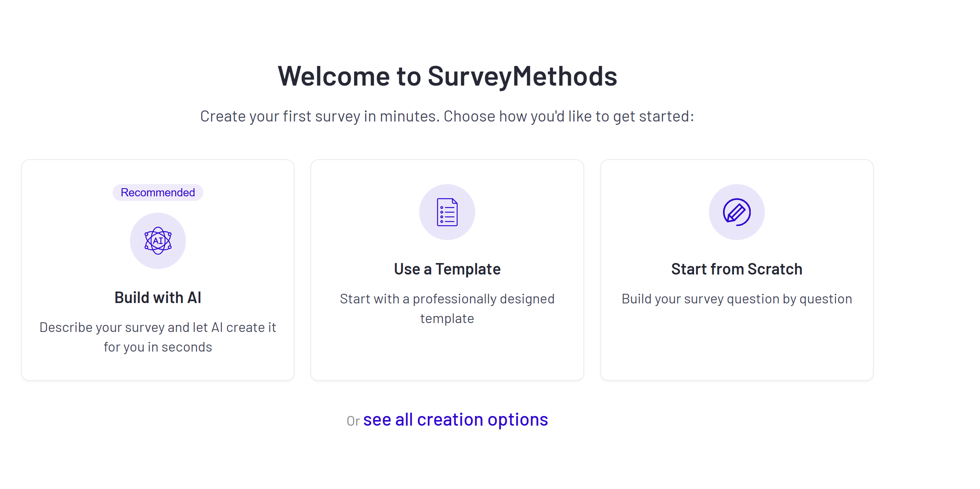Click the Welcome to SurveyMethods heading
980x489 pixels.
click(x=448, y=76)
